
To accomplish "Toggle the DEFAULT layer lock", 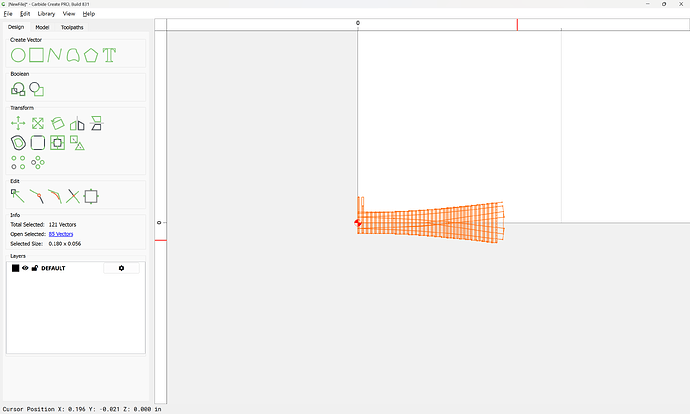I will coord(34,268).
